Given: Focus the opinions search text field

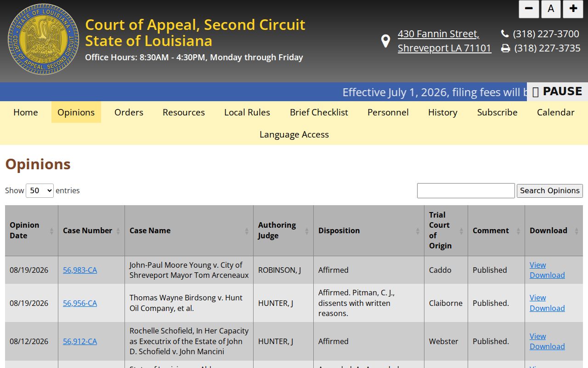Looking at the screenshot, I should pos(466,190).
